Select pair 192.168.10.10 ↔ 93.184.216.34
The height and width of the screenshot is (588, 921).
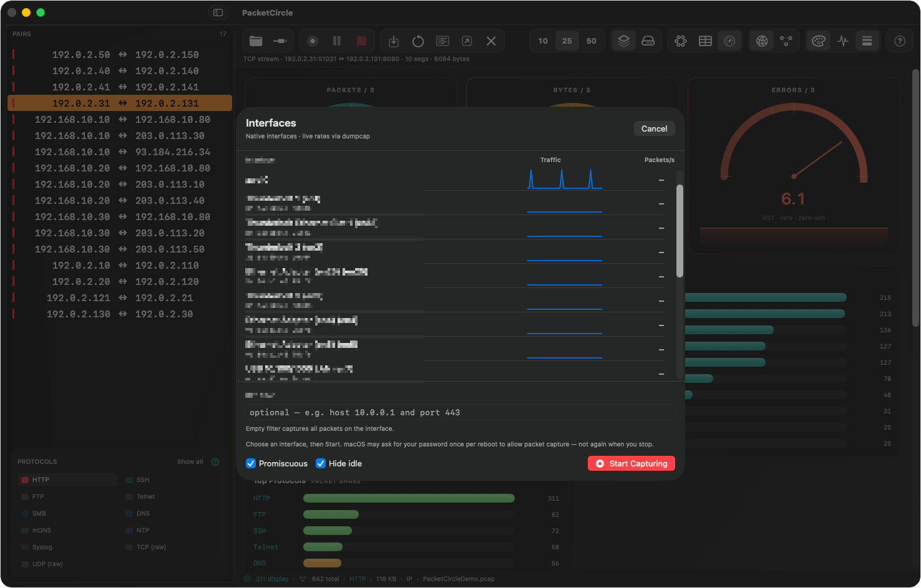click(x=120, y=152)
